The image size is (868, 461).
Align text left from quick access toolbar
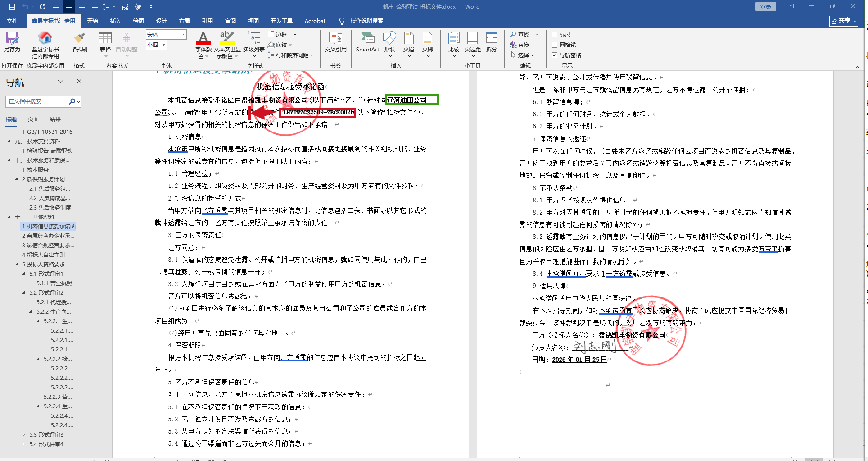(55, 7)
